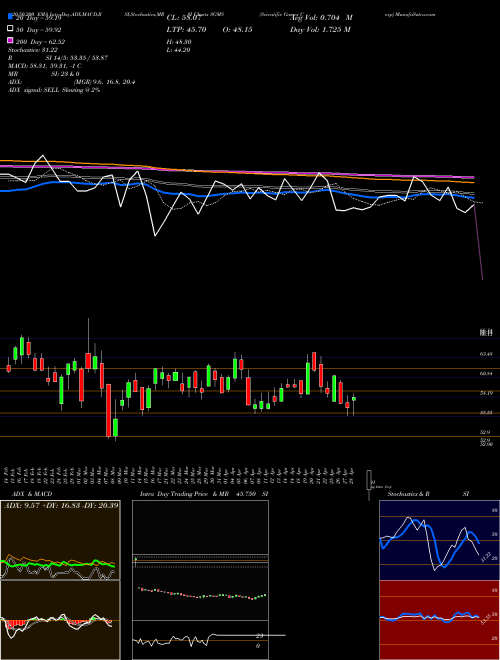This screenshot has height=660, width=500.
Task: Click the 'Intra Day Trading Price & MR' title
Action: point(184,494)
